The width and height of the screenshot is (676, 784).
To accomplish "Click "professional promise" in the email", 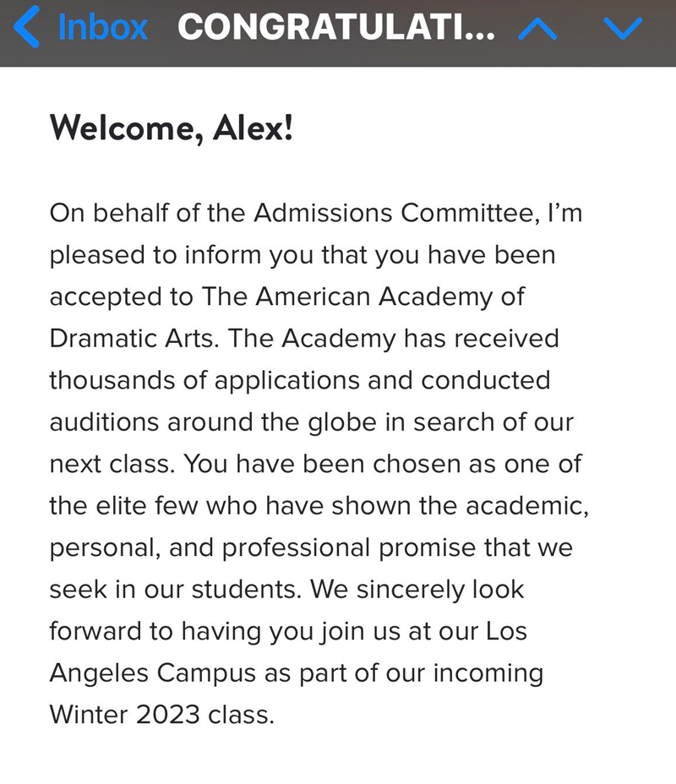I will pos(298,547).
